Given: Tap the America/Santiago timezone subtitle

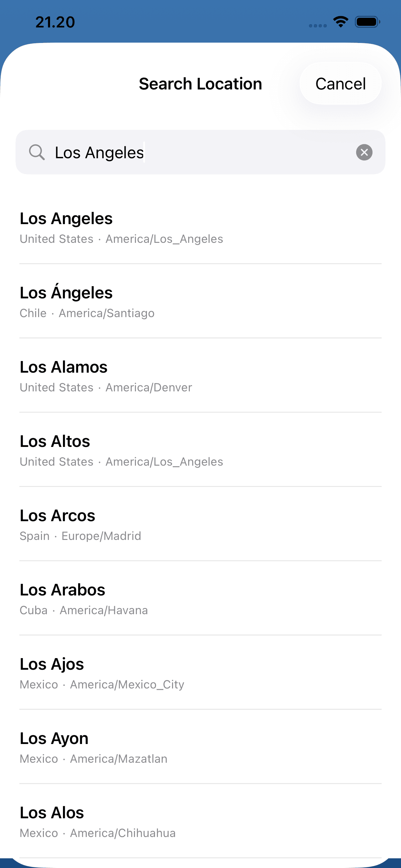Looking at the screenshot, I should 107,313.
